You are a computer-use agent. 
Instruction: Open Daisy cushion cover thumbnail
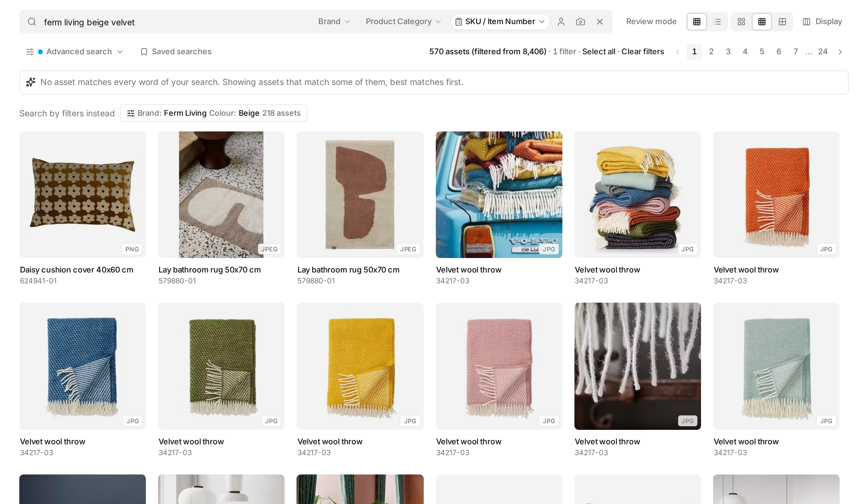tap(83, 195)
